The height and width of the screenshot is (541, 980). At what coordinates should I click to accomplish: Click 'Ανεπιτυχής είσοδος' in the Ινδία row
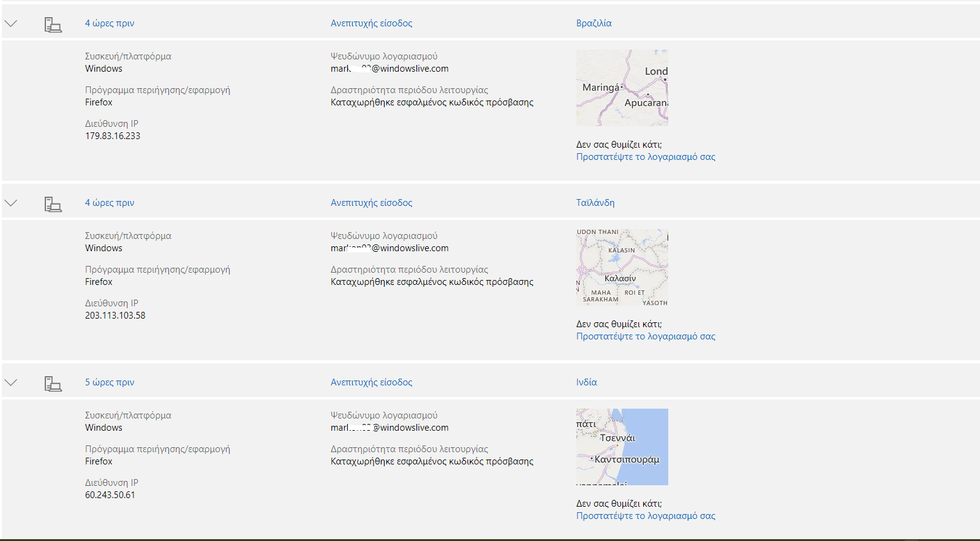[371, 382]
